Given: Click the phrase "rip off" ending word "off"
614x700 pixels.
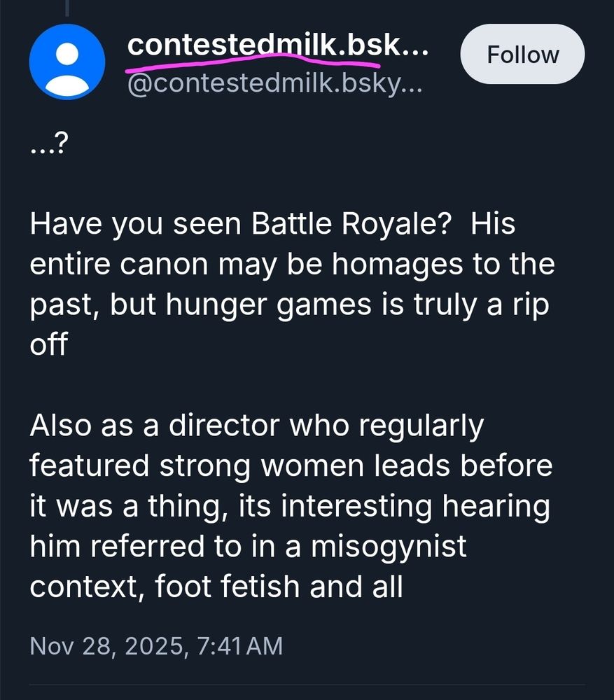Looking at the screenshot, I should point(48,345).
